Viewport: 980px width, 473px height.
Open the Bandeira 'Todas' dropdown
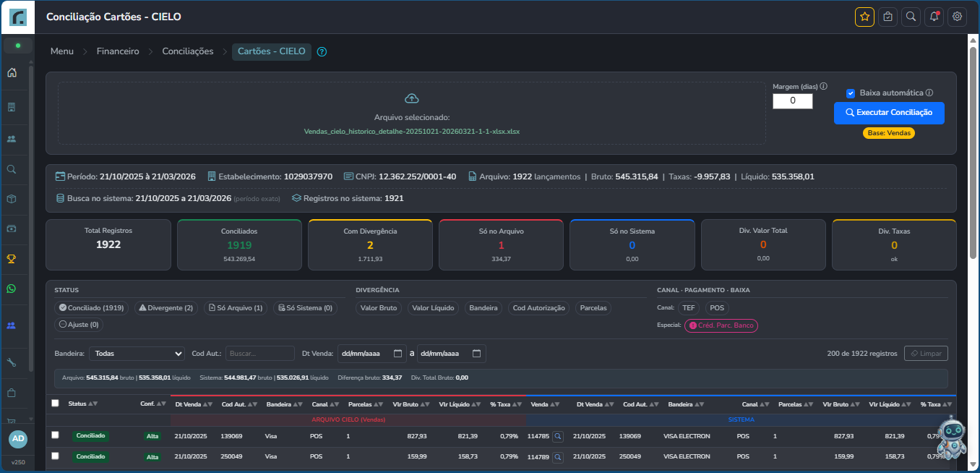[137, 354]
